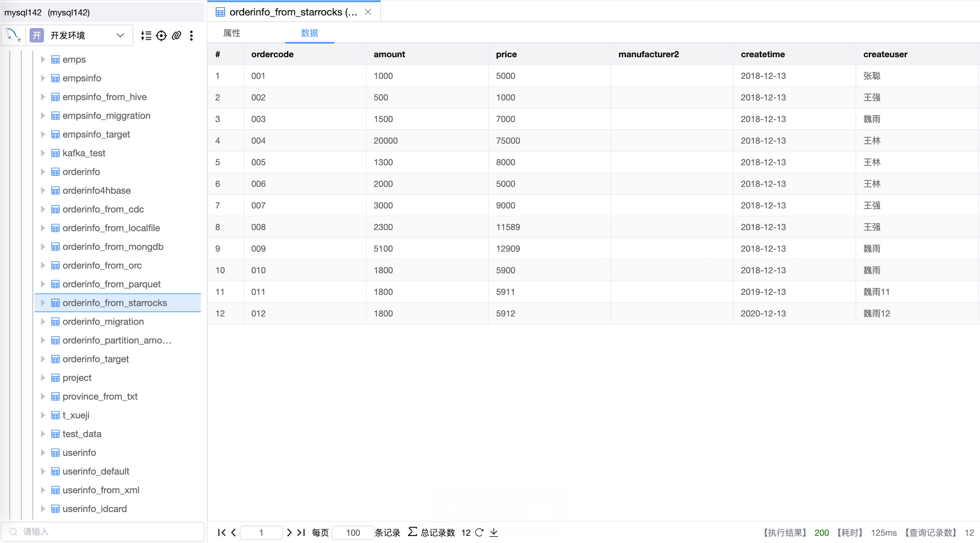Switch to the 属性 tab
The height and width of the screenshot is (543, 980).
[232, 33]
